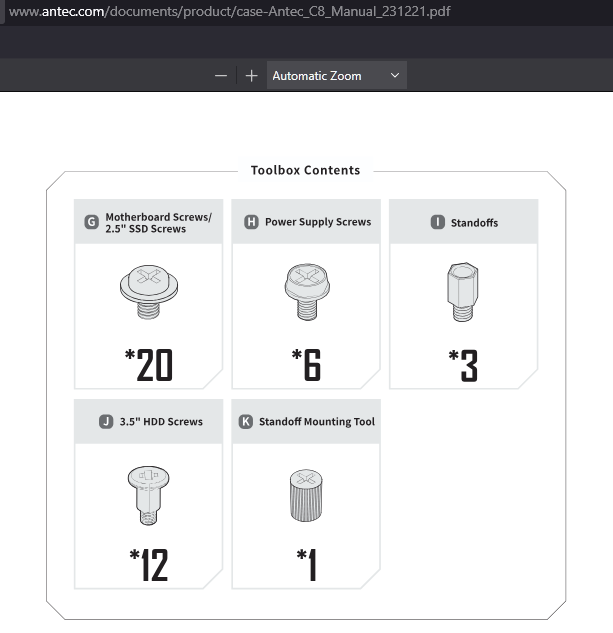This screenshot has height=633, width=613.
Task: Click the standoff illustration
Action: click(462, 292)
